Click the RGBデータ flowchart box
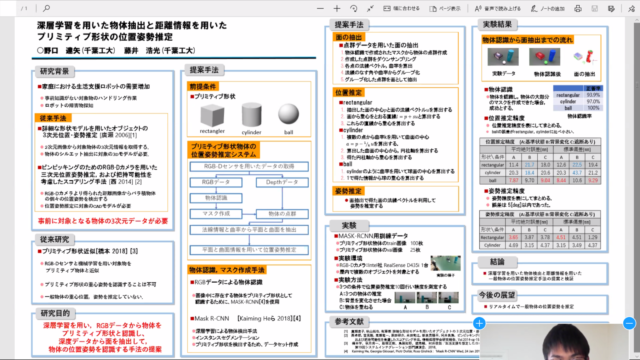Viewport: 640px width, 360px height. 216,182
